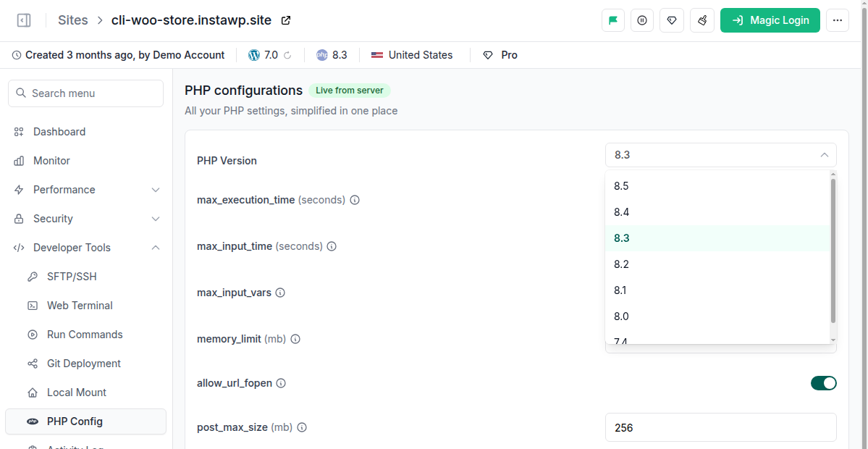The width and height of the screenshot is (868, 449).
Task: Click the WordPress logo icon
Action: [254, 55]
